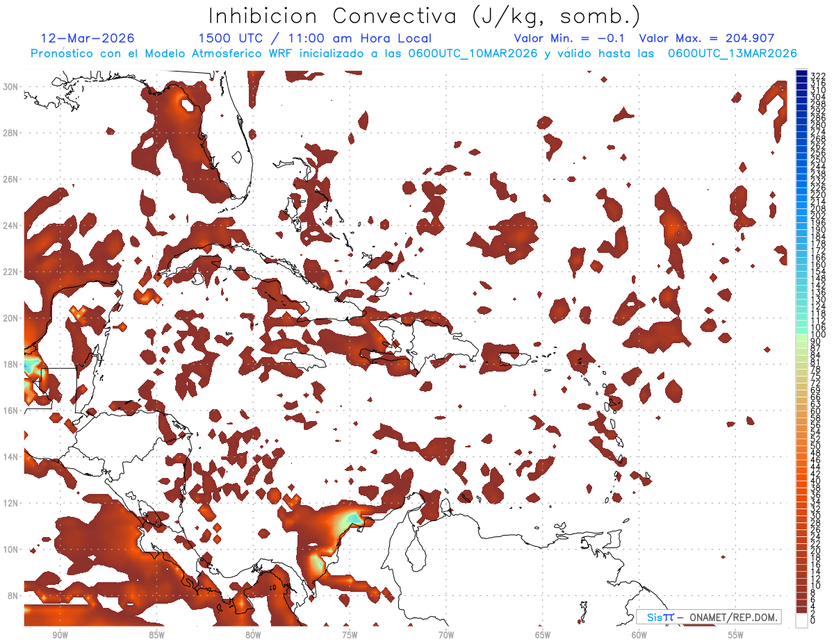Click the "12N" latitude label

point(10,503)
